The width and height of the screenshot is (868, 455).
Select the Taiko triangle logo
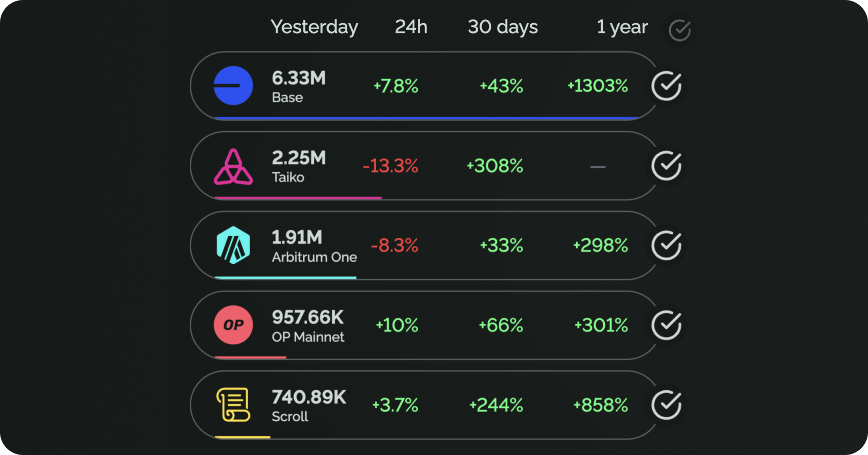(x=233, y=166)
